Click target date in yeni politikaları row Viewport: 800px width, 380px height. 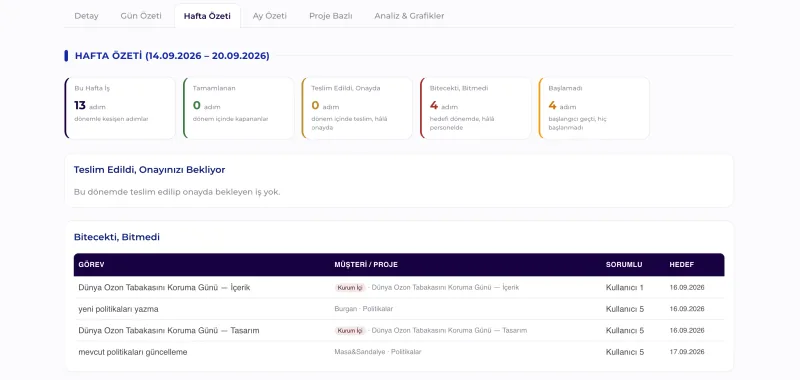point(687,309)
